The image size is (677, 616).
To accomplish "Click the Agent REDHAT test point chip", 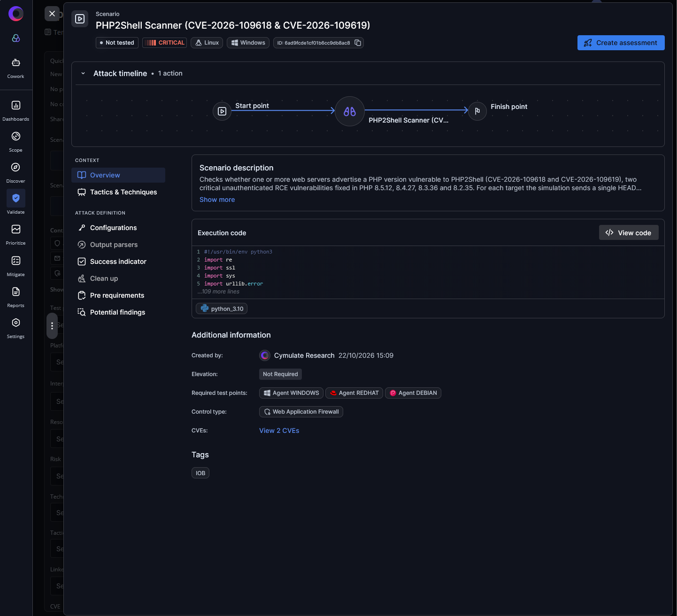I will coord(354,393).
